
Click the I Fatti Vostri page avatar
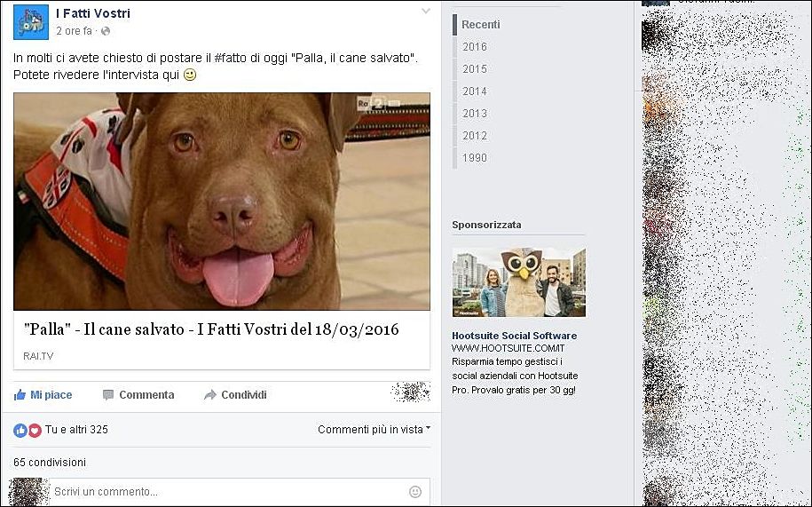click(x=31, y=21)
